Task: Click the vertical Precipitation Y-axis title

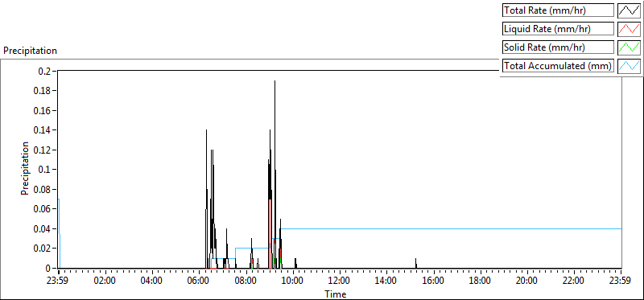Action: point(25,169)
